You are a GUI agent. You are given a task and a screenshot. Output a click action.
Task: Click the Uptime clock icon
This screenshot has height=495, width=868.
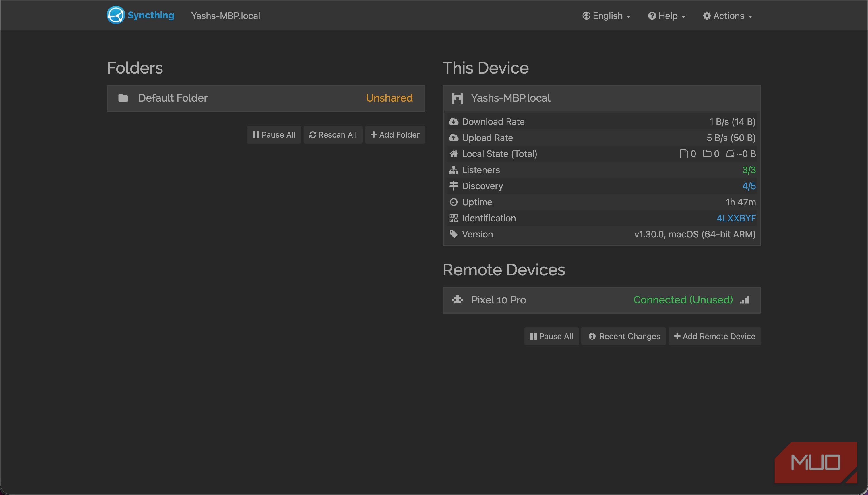[453, 202]
